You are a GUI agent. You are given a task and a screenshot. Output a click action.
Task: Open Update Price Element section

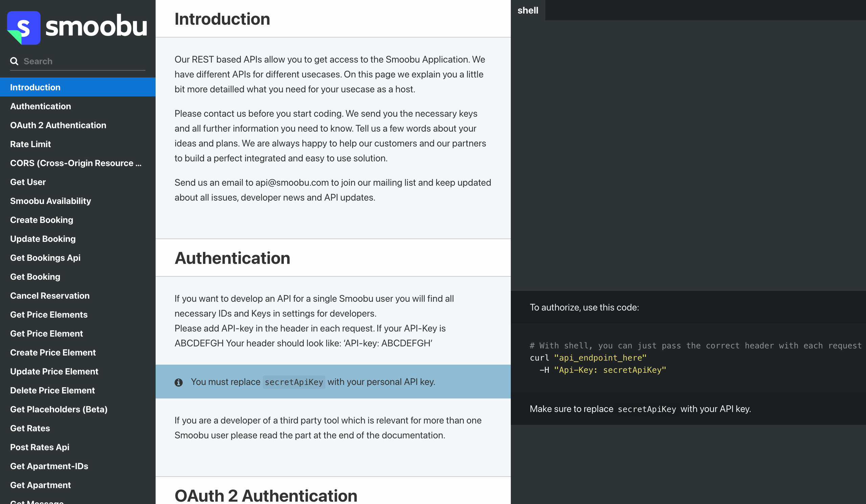(x=78, y=371)
